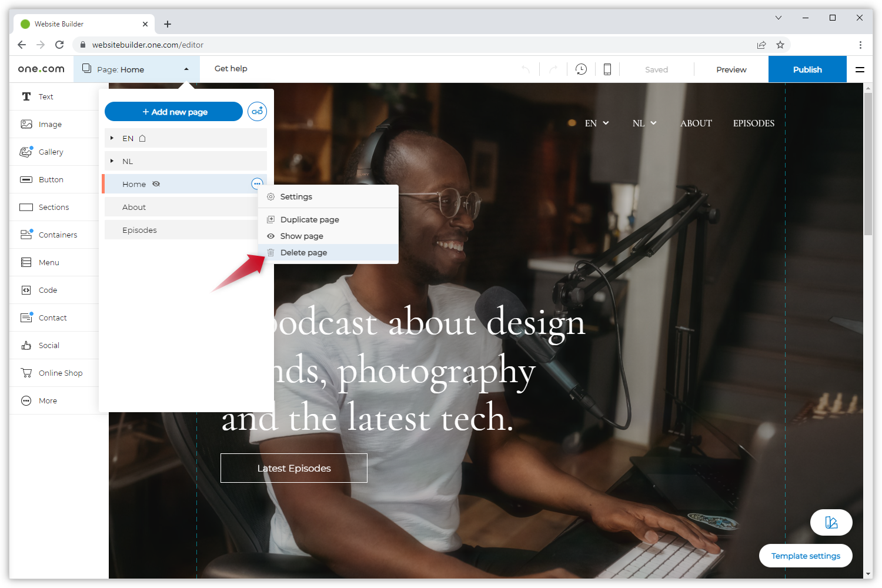Open the Home page three-dot options

(256, 184)
